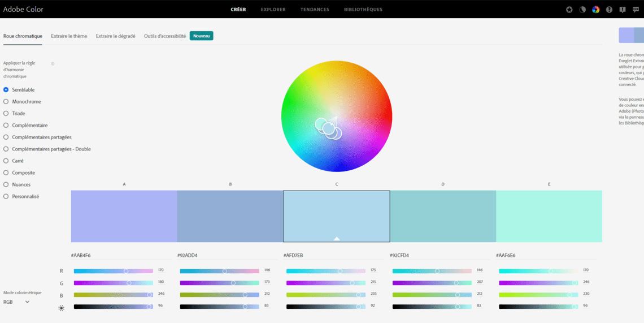Click the R value field 175 for color C
Viewport: 644px width, 323px height.
[x=373, y=270]
